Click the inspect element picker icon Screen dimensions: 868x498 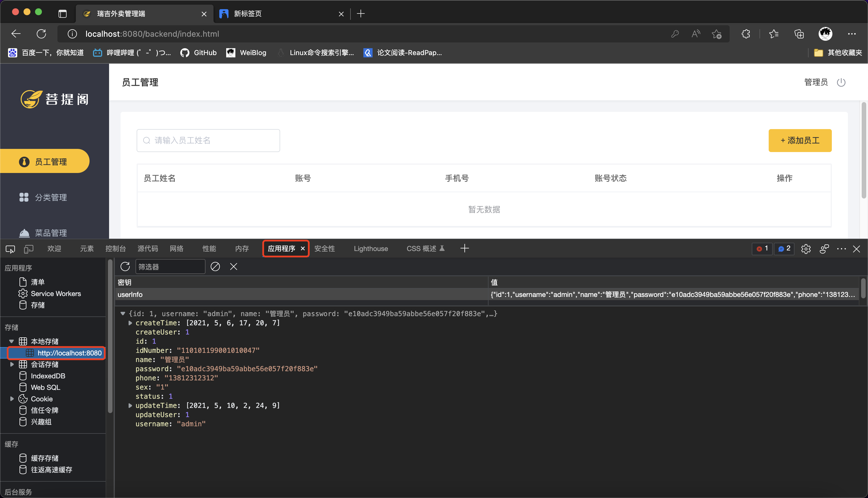[x=10, y=249]
